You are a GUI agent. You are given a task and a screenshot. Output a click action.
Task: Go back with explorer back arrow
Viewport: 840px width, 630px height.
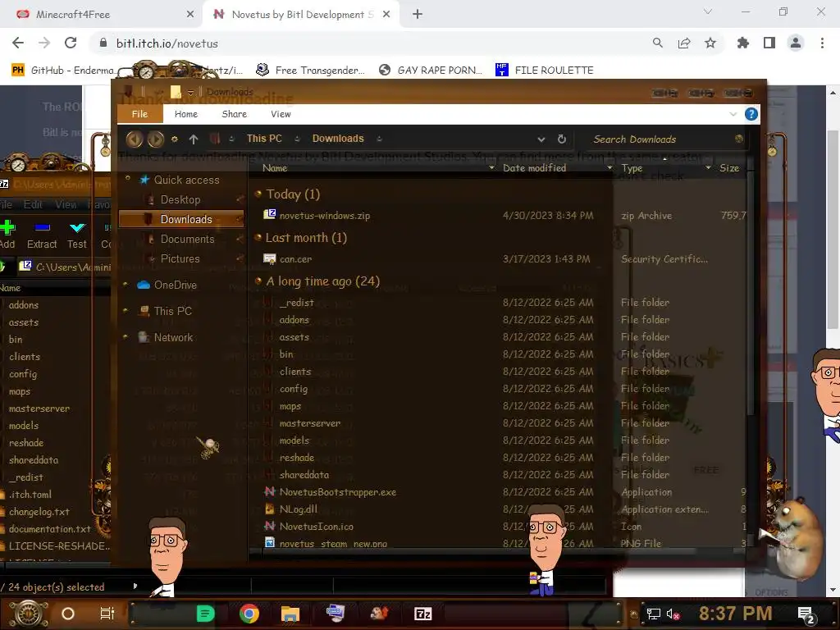click(x=135, y=139)
